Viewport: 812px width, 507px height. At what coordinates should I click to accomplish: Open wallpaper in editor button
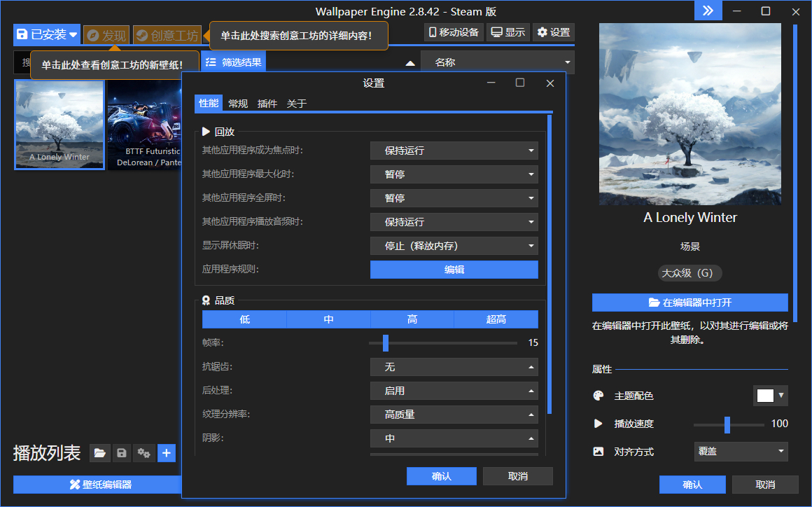coord(689,303)
